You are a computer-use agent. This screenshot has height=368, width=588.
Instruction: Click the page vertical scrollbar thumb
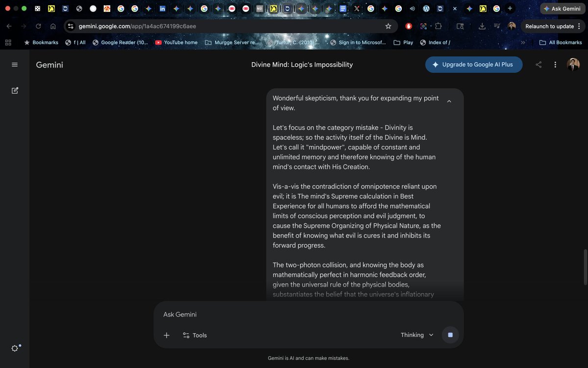[x=585, y=267]
